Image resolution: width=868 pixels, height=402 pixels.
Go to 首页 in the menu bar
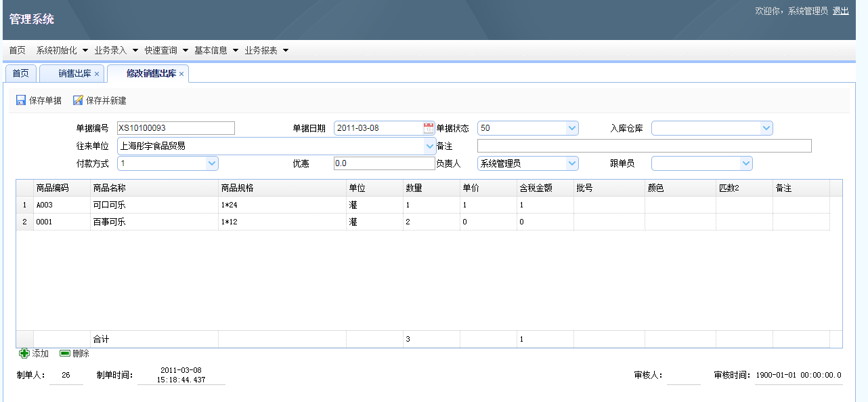click(x=18, y=50)
